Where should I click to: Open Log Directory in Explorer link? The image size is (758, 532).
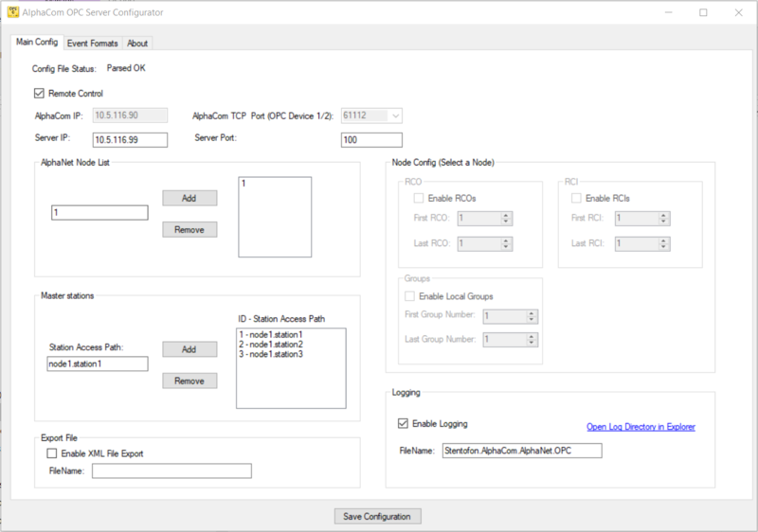[x=641, y=427]
